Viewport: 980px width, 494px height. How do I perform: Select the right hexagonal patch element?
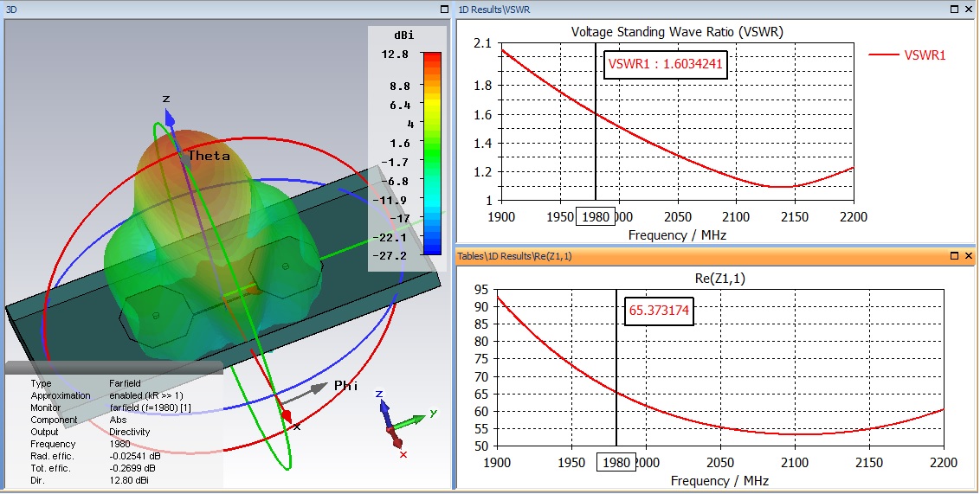pyautogui.click(x=286, y=266)
